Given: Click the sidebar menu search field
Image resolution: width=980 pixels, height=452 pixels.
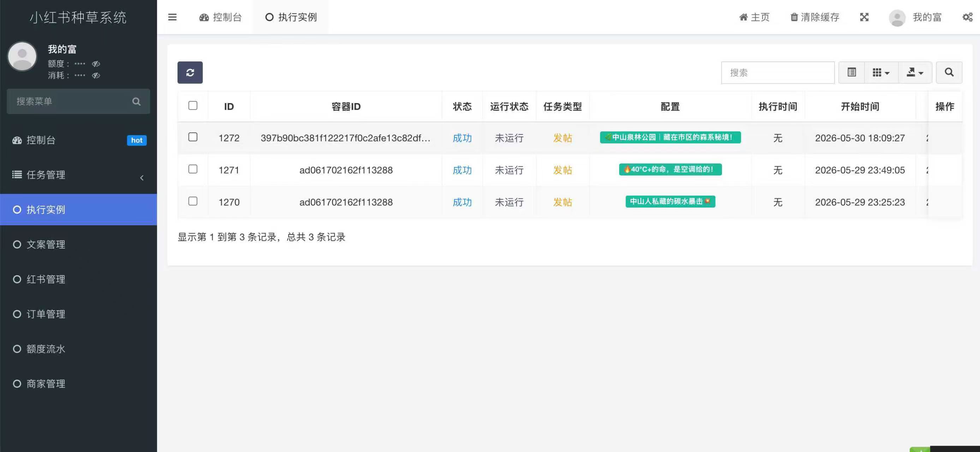Looking at the screenshot, I should tap(78, 101).
